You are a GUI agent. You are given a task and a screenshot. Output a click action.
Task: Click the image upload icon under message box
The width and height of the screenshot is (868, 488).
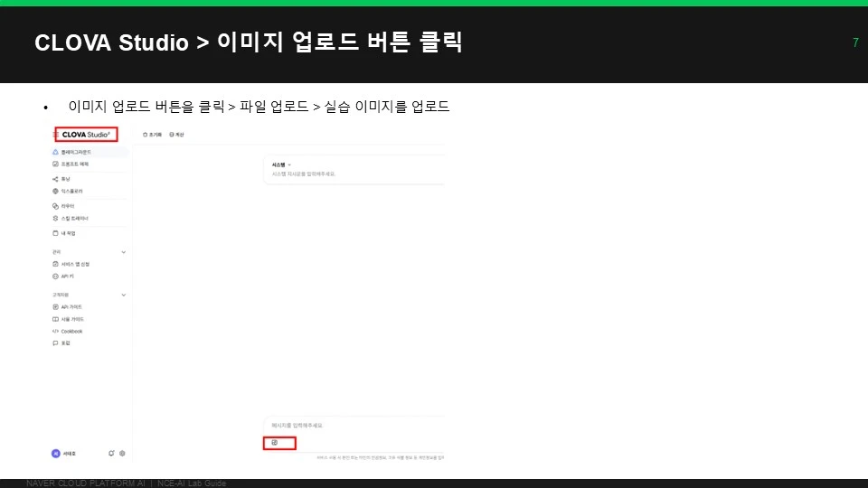[275, 443]
